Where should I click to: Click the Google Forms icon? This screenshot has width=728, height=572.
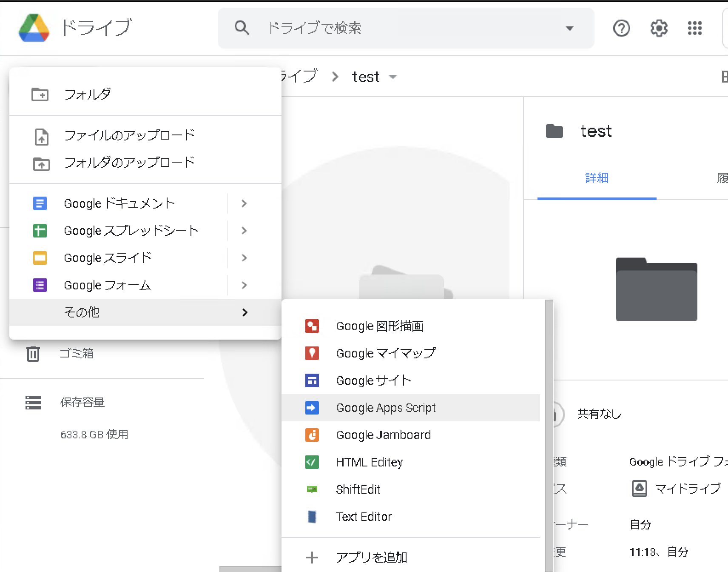pyautogui.click(x=40, y=285)
